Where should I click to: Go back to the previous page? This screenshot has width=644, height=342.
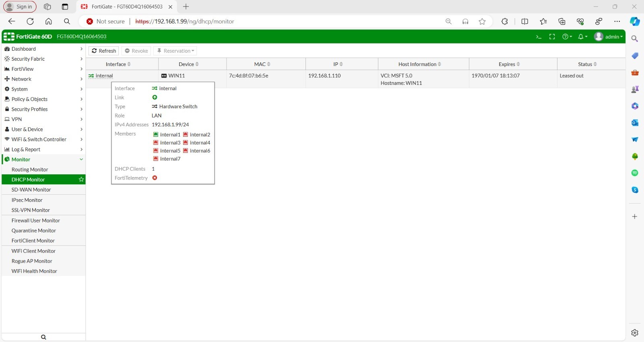pos(12,21)
